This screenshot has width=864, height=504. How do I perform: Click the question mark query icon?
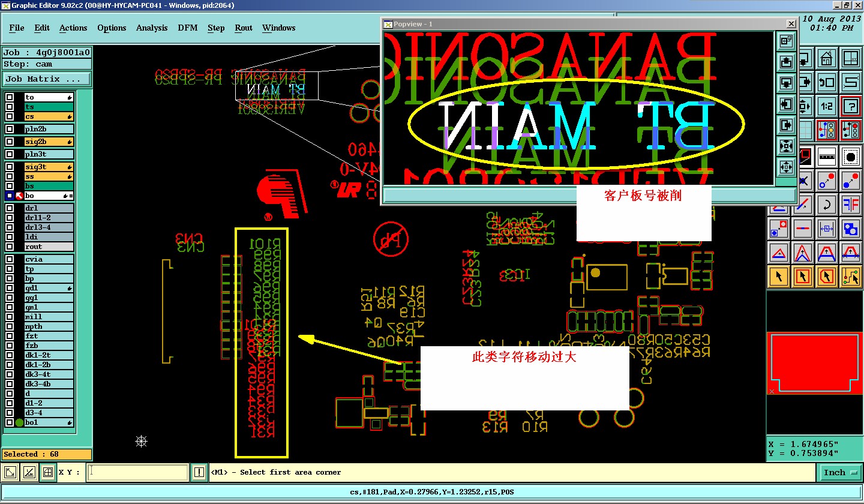click(x=851, y=107)
